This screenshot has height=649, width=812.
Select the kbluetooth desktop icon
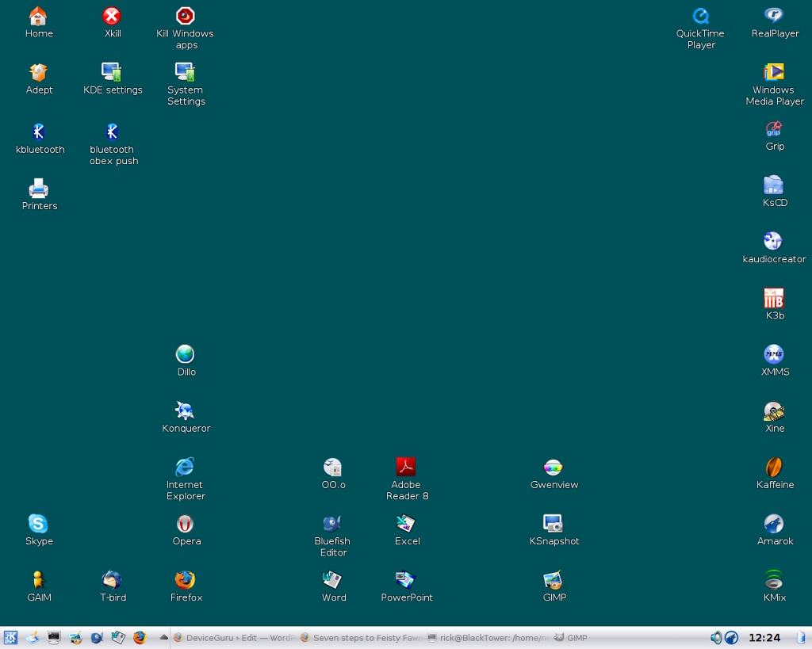[x=38, y=132]
